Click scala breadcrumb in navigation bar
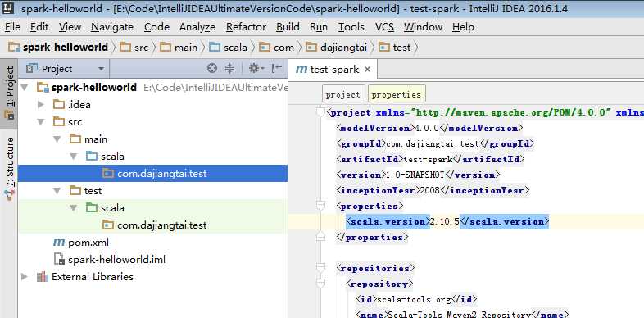Screen dimensions: 644x318 pyautogui.click(x=228, y=48)
